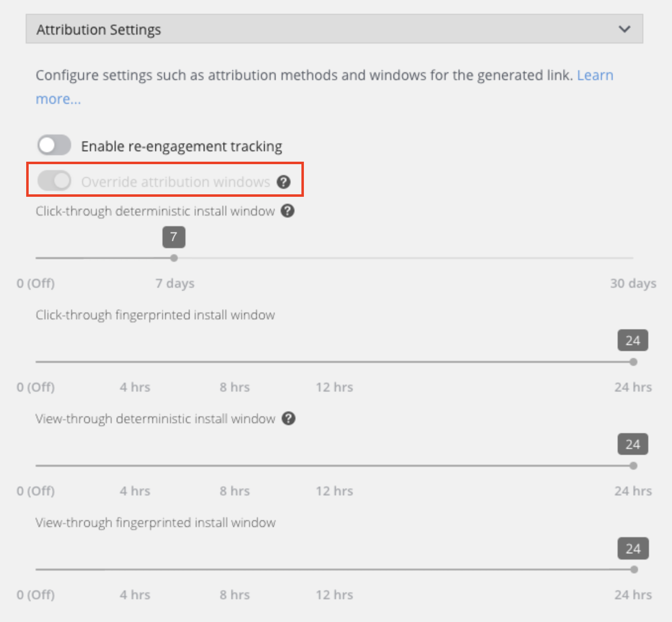Select 0 (Off) on Click-through deterministic slider
The image size is (672, 622).
click(36, 258)
